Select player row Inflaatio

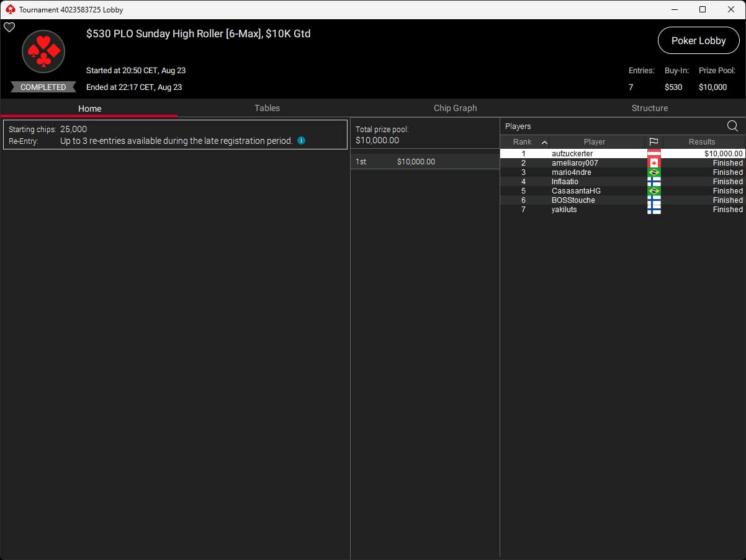click(622, 181)
